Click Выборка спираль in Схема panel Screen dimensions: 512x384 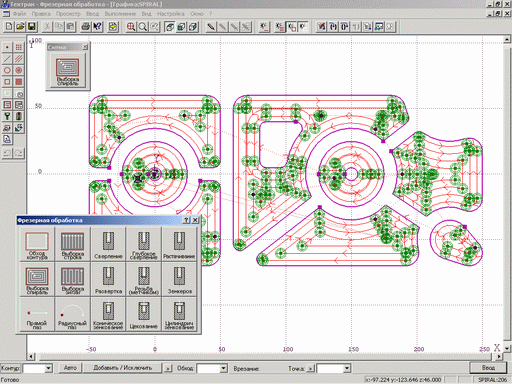(68, 71)
